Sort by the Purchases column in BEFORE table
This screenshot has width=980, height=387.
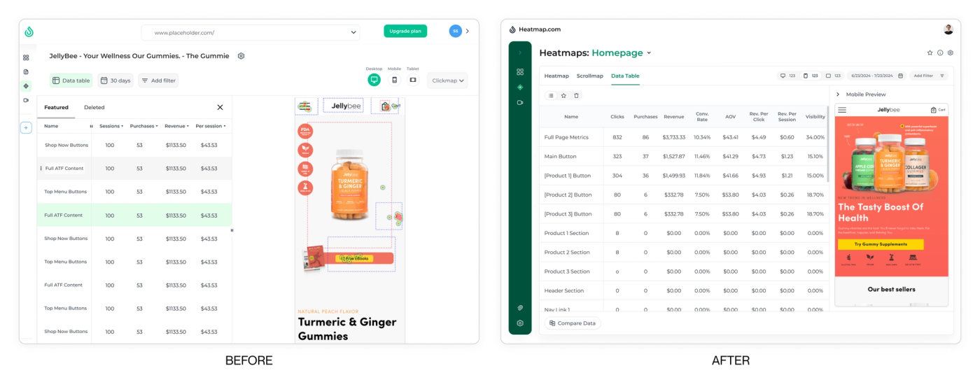[x=144, y=126]
